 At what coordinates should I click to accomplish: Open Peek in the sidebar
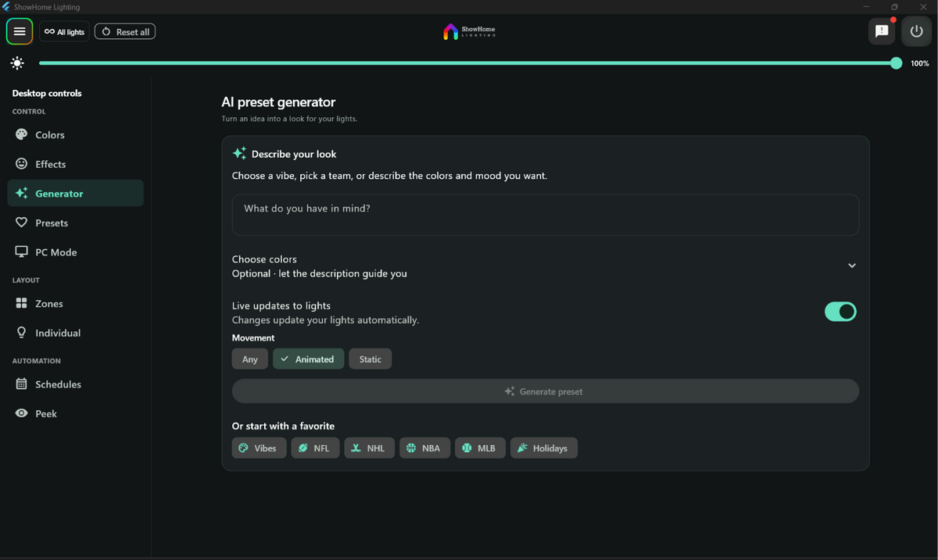click(75, 413)
